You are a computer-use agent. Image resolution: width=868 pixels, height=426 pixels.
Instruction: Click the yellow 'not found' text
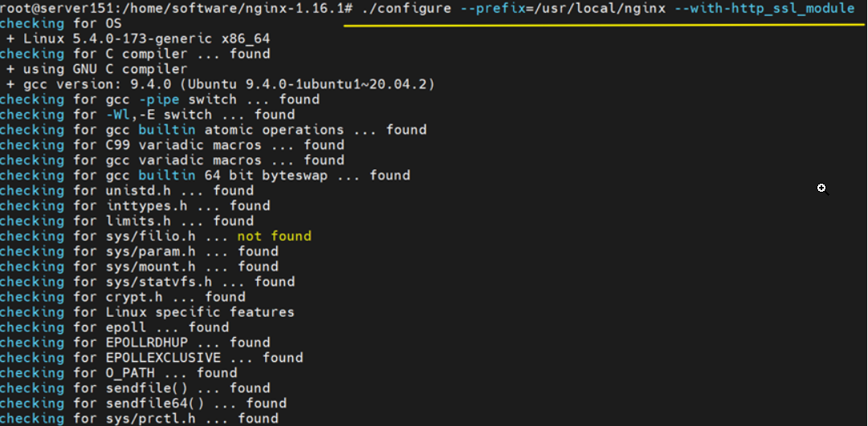pos(274,236)
